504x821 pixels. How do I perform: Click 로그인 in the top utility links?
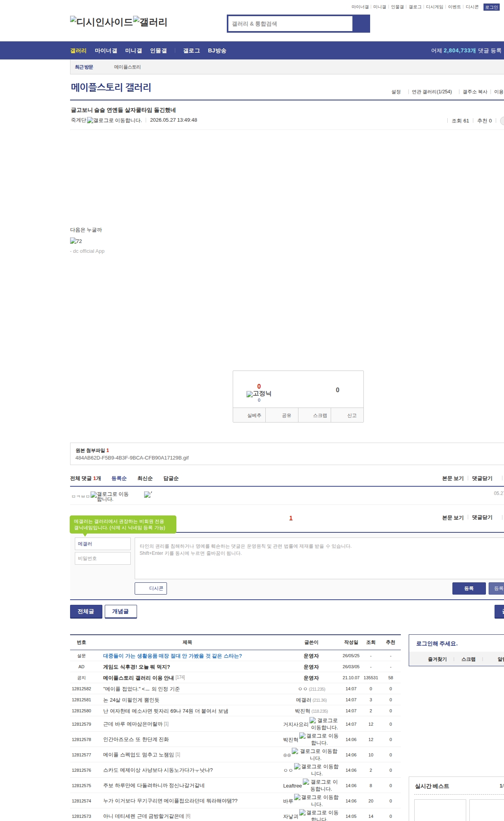(491, 7)
